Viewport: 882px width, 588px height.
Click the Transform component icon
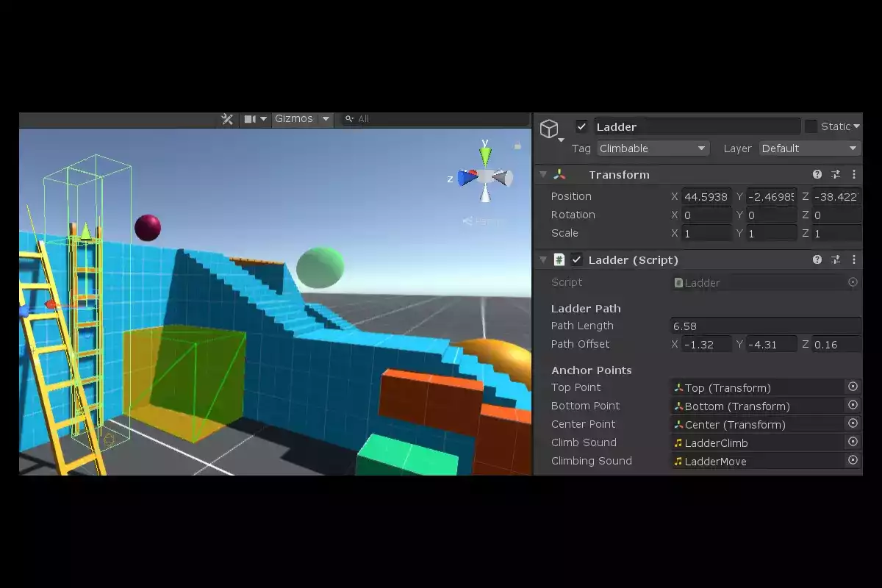pos(560,175)
